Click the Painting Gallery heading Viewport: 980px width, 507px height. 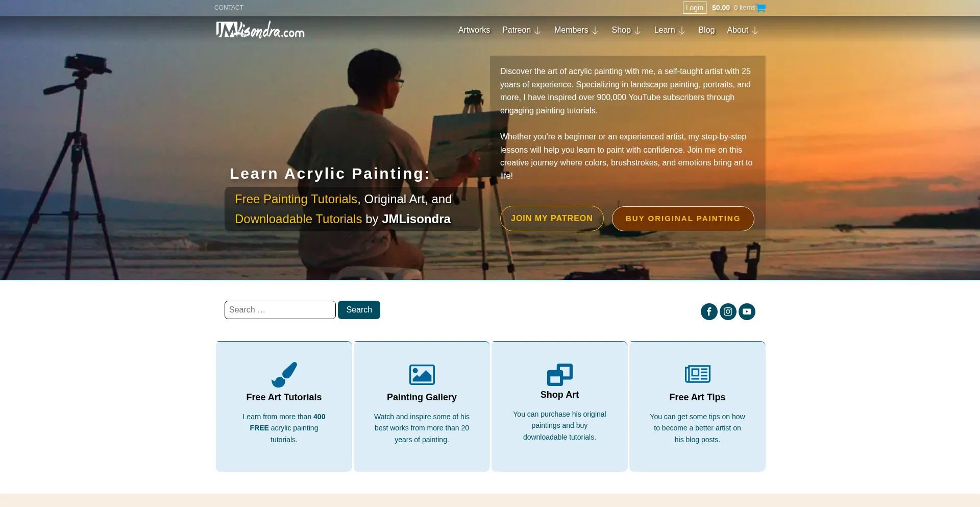(422, 397)
